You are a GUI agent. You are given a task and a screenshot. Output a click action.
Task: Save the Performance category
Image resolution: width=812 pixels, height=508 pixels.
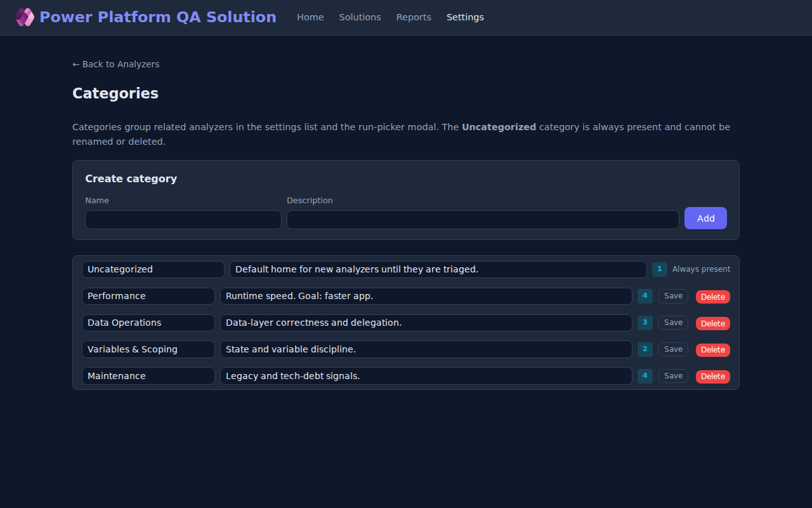[672, 296]
